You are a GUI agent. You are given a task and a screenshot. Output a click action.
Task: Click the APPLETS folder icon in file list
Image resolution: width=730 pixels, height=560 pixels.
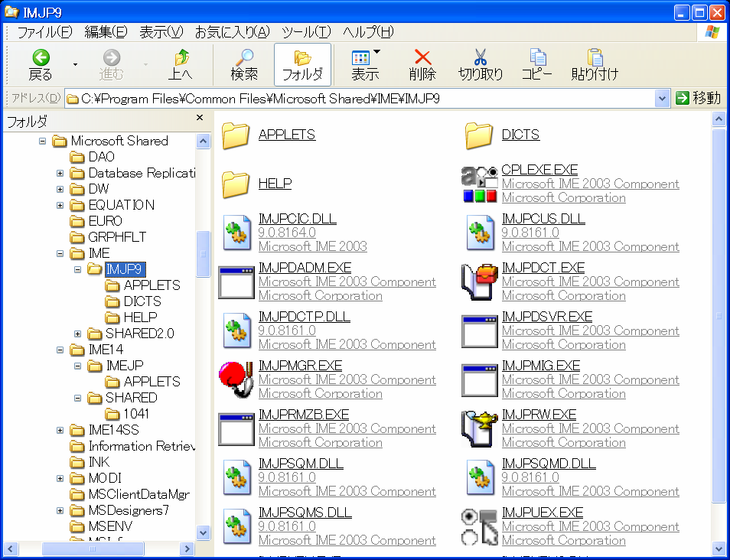click(x=236, y=135)
